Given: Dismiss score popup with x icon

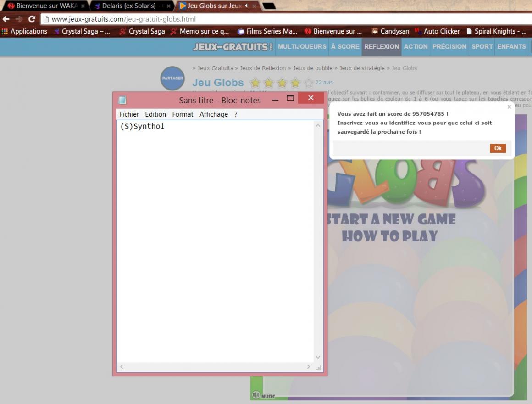Looking at the screenshot, I should coord(509,107).
